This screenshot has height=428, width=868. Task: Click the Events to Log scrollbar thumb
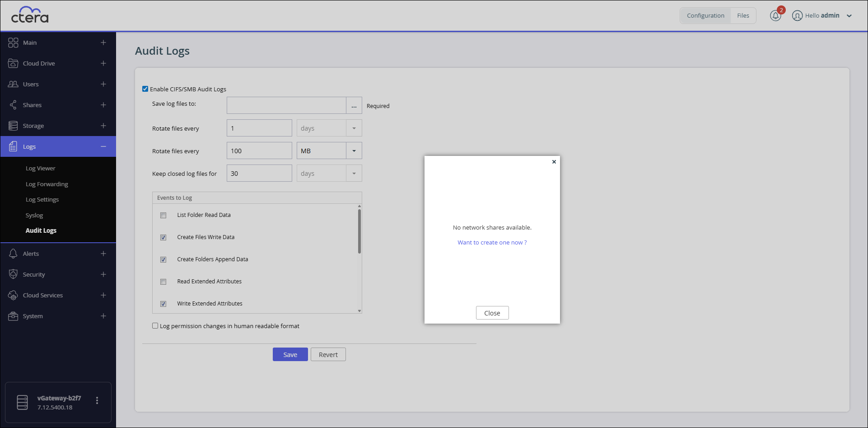click(359, 231)
